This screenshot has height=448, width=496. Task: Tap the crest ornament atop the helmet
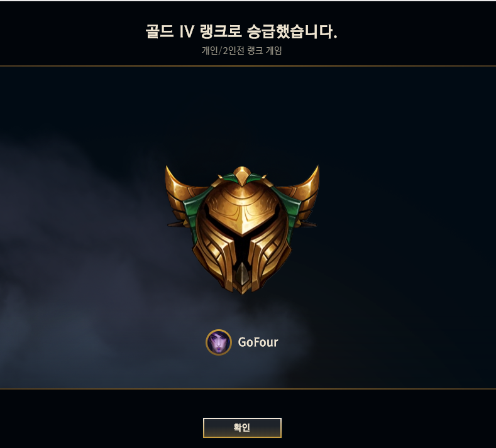coord(242,176)
